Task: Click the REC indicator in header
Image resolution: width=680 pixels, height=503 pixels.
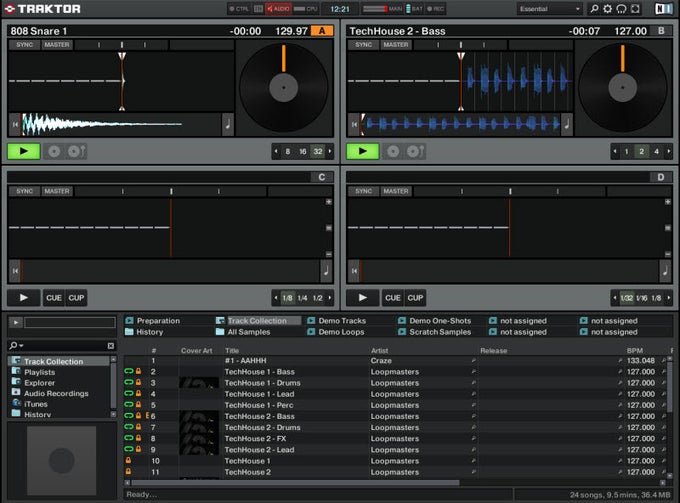Action: click(x=435, y=9)
